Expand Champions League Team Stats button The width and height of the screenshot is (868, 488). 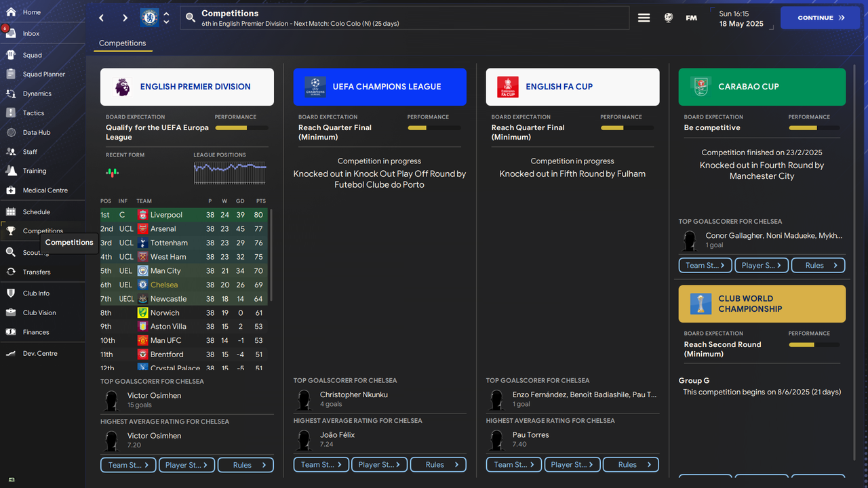(x=321, y=464)
